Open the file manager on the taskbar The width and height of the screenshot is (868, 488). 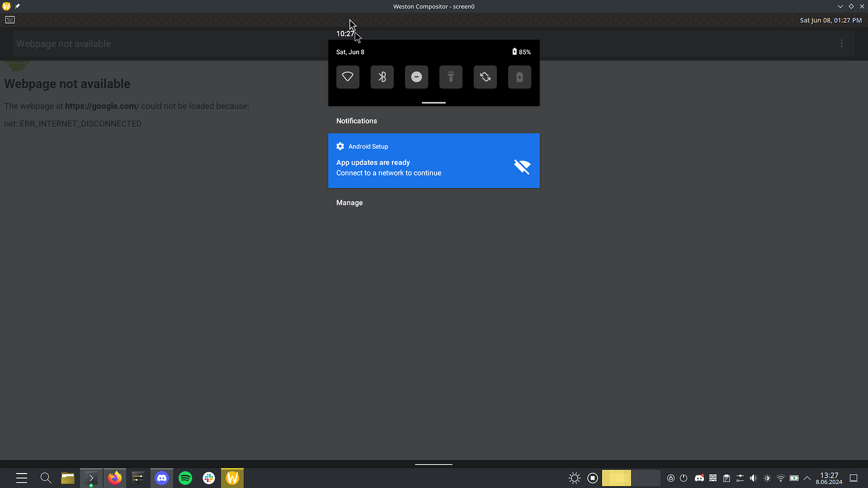click(67, 478)
